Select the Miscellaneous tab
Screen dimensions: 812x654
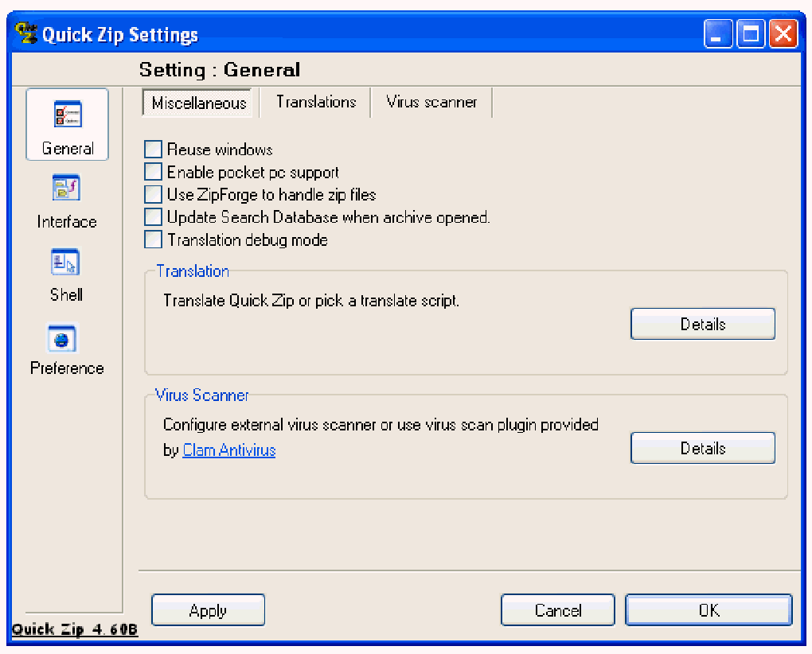197,103
